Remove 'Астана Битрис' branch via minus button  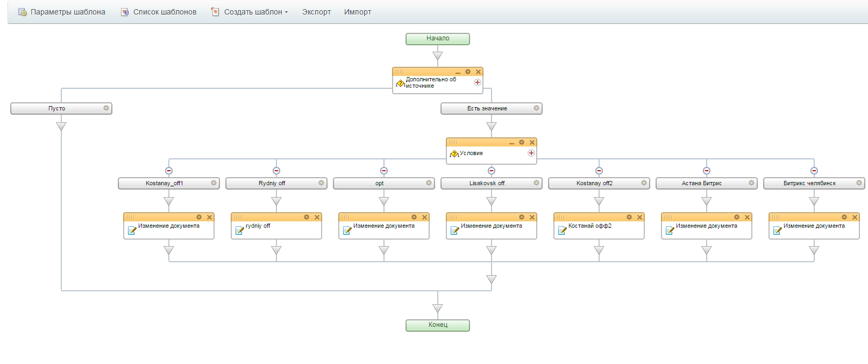pos(707,171)
